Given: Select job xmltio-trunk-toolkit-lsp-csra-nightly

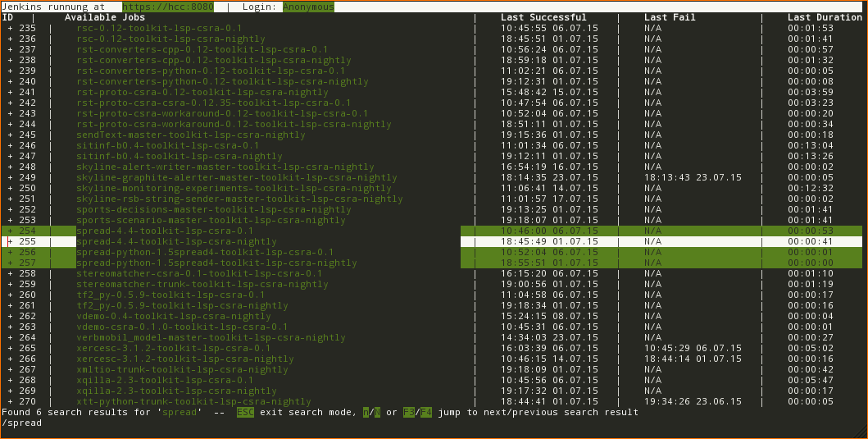Looking at the screenshot, I should click(182, 370).
